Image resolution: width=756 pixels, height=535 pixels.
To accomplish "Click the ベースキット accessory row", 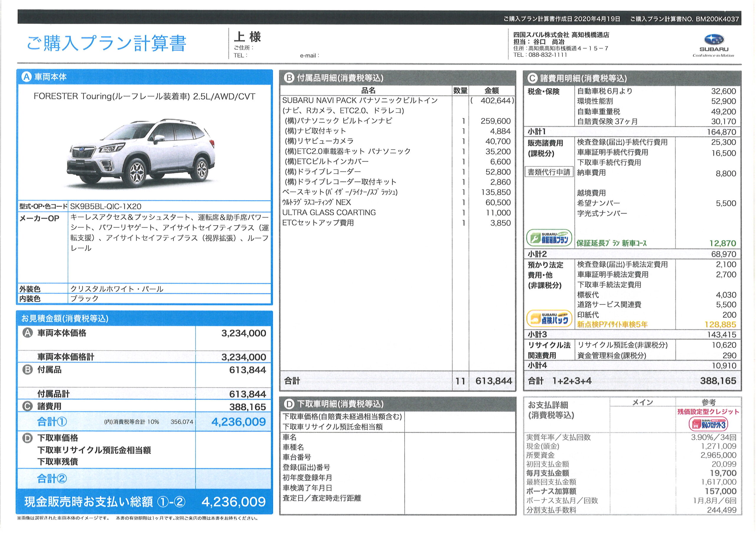I will point(398,192).
